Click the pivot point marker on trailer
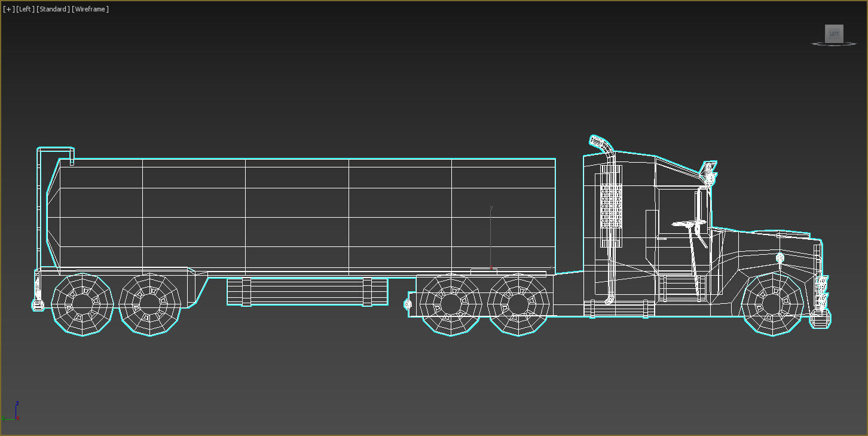This screenshot has height=436, width=868. click(491, 267)
